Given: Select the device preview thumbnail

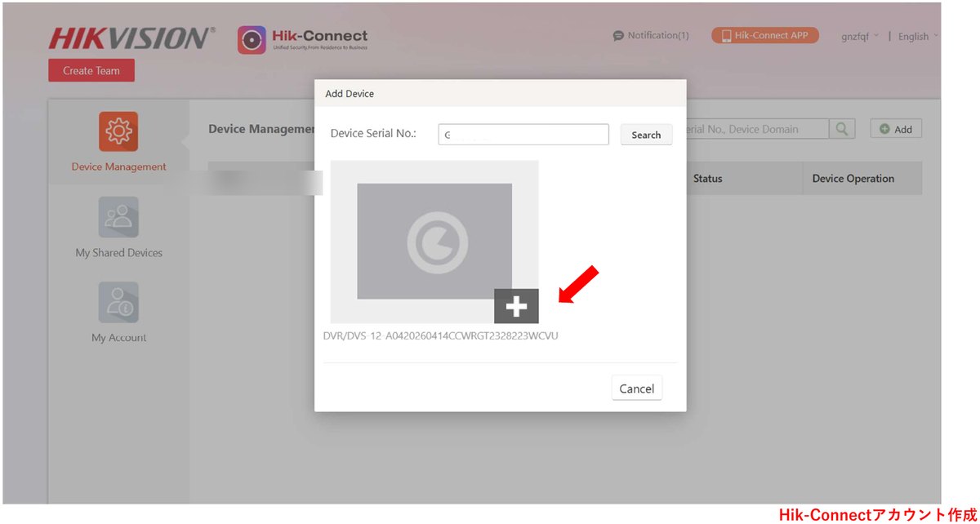Looking at the screenshot, I should (x=434, y=241).
